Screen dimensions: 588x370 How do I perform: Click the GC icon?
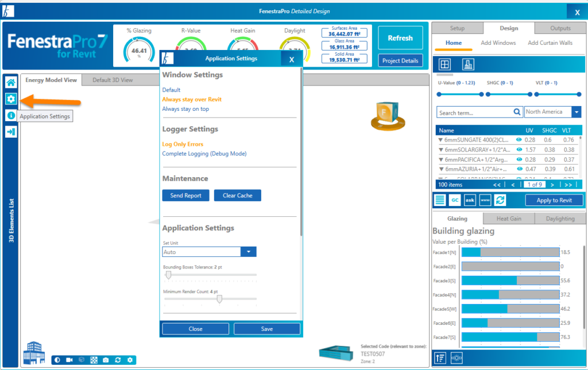[455, 200]
